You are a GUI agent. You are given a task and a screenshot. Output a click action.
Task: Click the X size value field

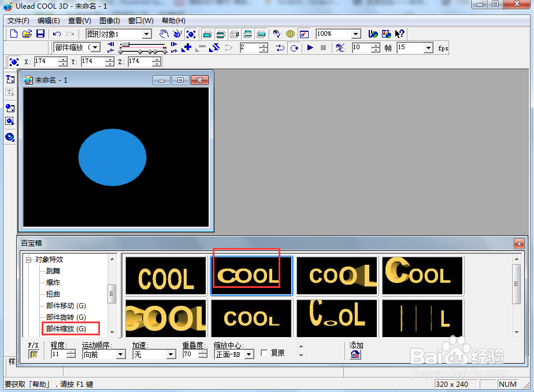click(47, 62)
